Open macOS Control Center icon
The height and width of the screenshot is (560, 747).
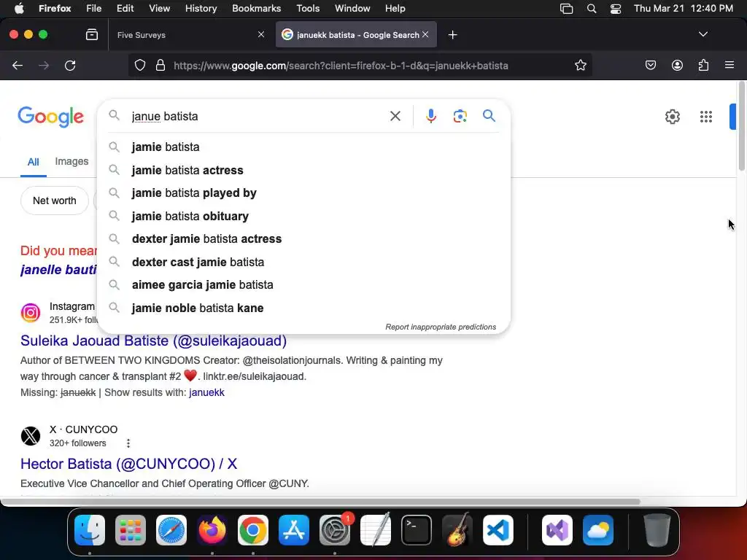coord(616,9)
